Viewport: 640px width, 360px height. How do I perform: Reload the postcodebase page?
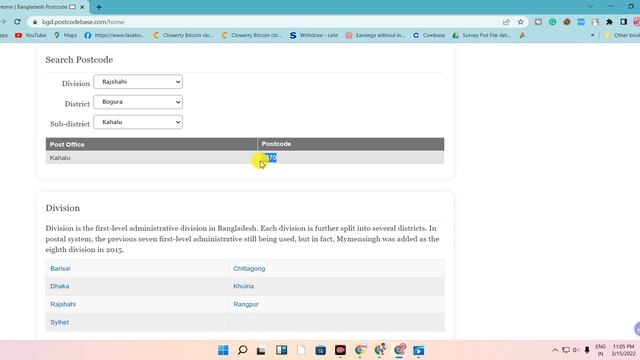pyautogui.click(x=17, y=22)
